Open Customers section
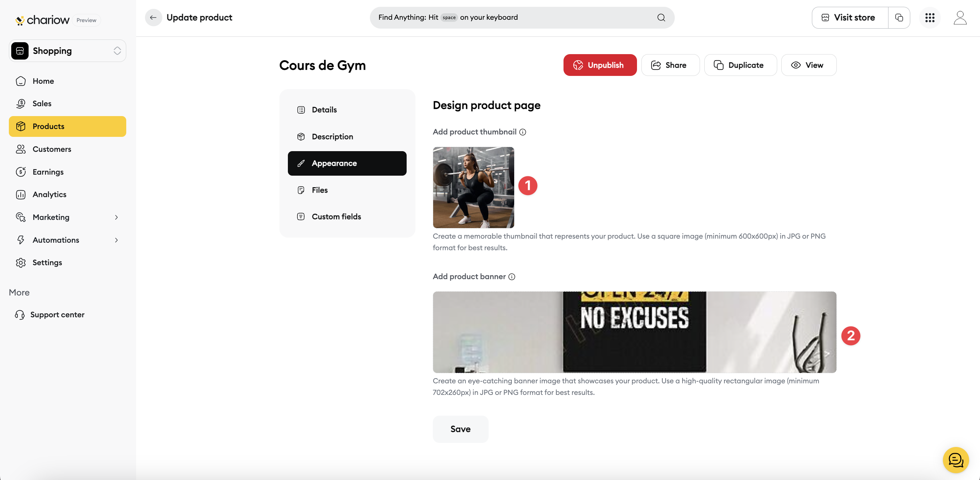 point(67,149)
